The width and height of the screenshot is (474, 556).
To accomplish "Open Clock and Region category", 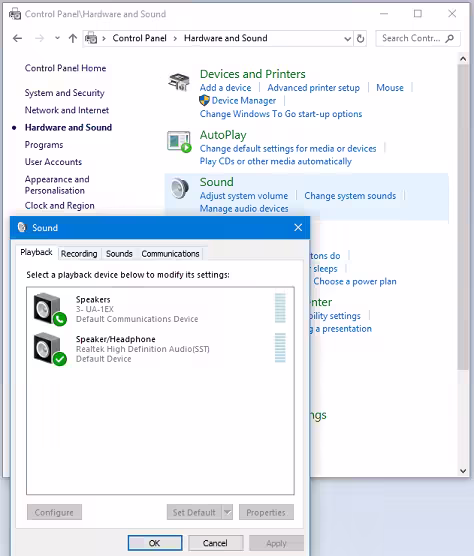I will [60, 206].
